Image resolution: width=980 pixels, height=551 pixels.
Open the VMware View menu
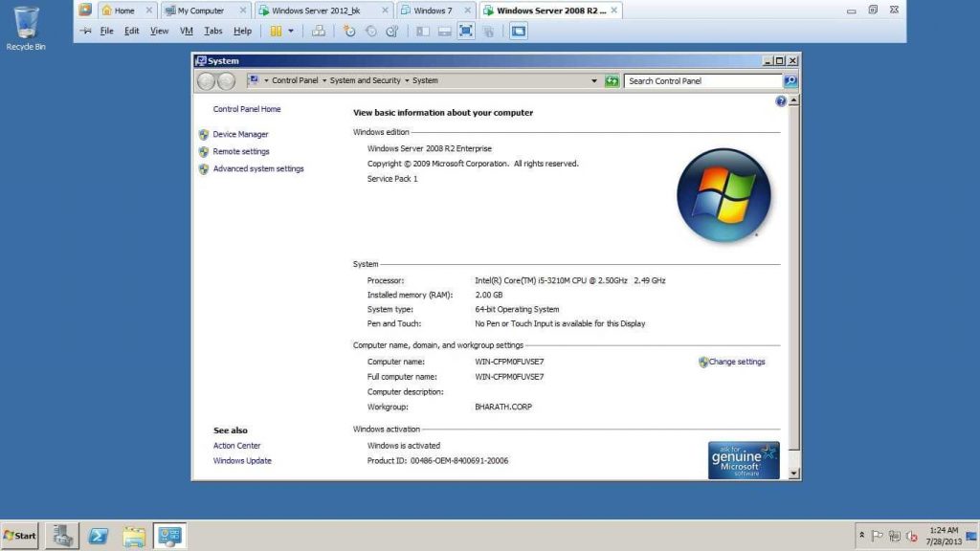point(160,31)
